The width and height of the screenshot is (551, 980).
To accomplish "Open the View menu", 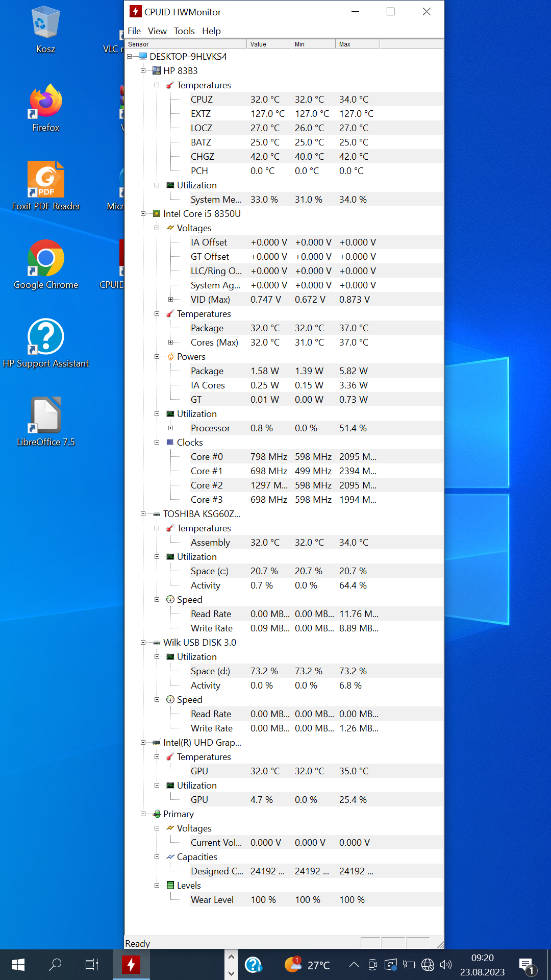I will [157, 31].
